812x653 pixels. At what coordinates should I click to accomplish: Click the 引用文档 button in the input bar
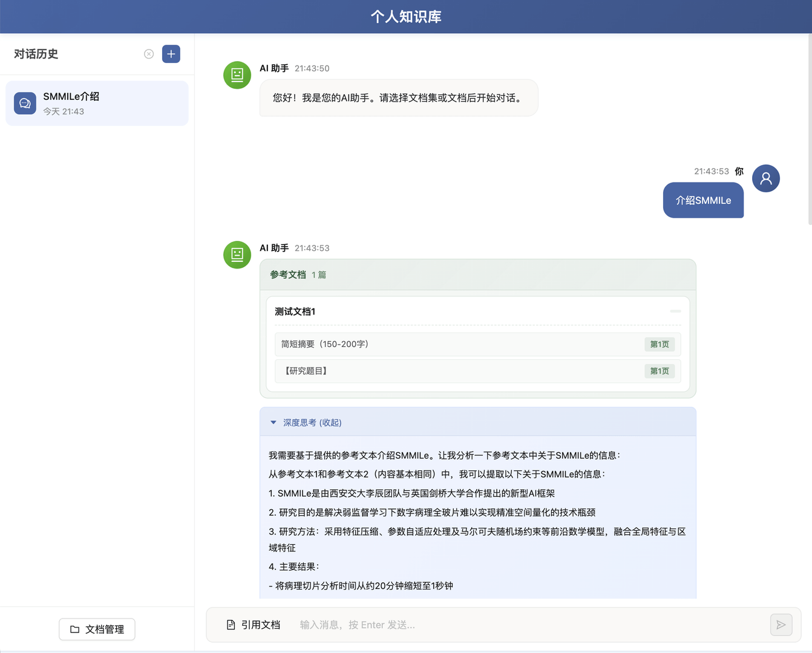tap(253, 624)
